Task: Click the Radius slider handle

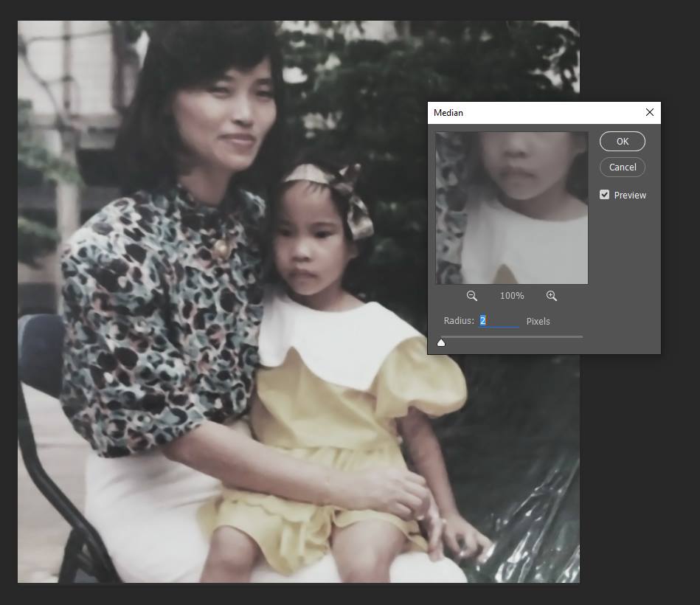Action: coord(441,342)
